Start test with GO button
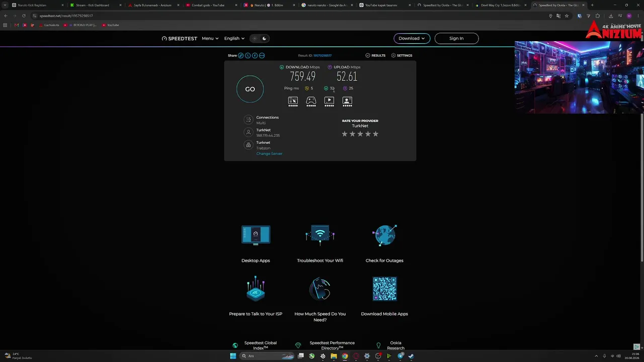 click(x=250, y=89)
